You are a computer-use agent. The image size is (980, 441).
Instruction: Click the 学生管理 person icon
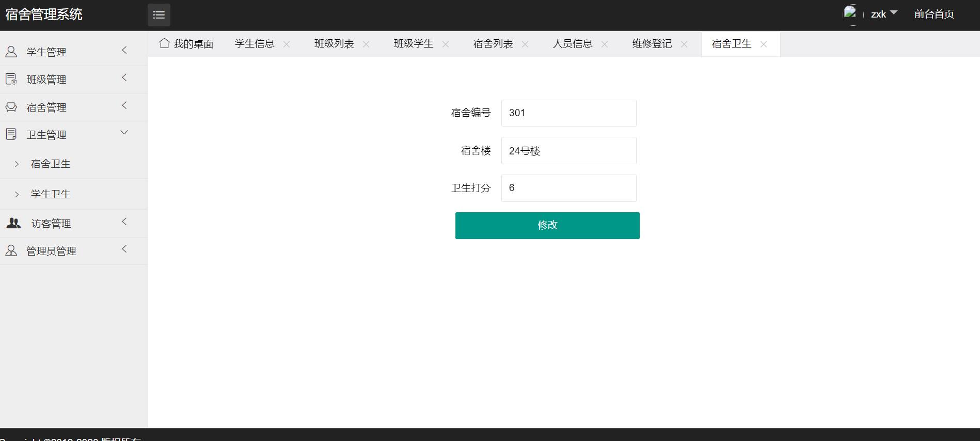click(11, 52)
